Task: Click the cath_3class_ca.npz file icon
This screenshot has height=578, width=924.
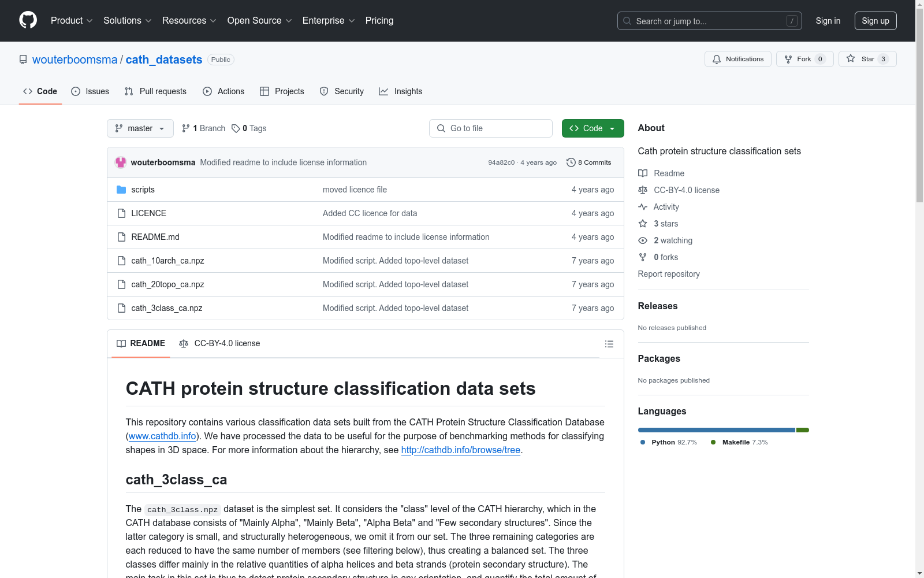Action: coord(121,308)
